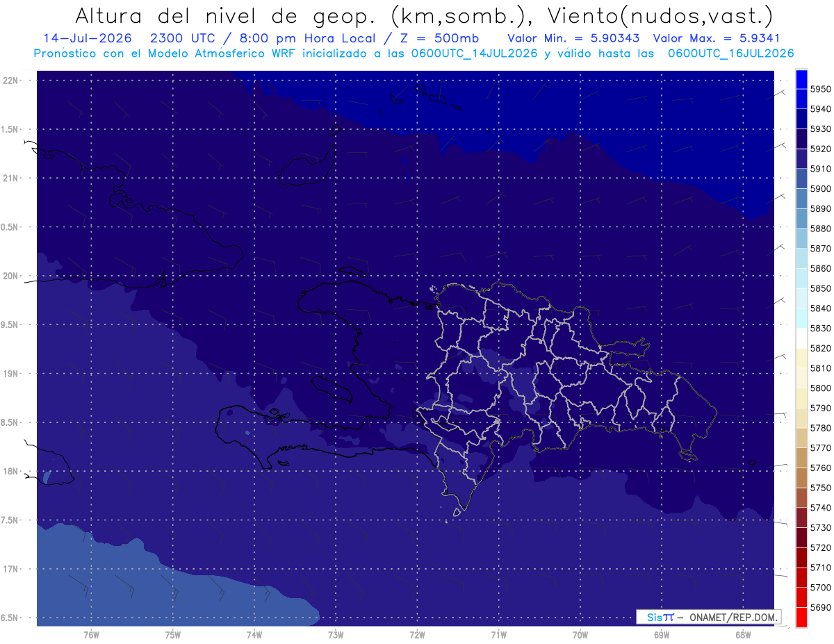834x644 pixels.
Task: Click the '76W' longitude label
Action: point(91,635)
